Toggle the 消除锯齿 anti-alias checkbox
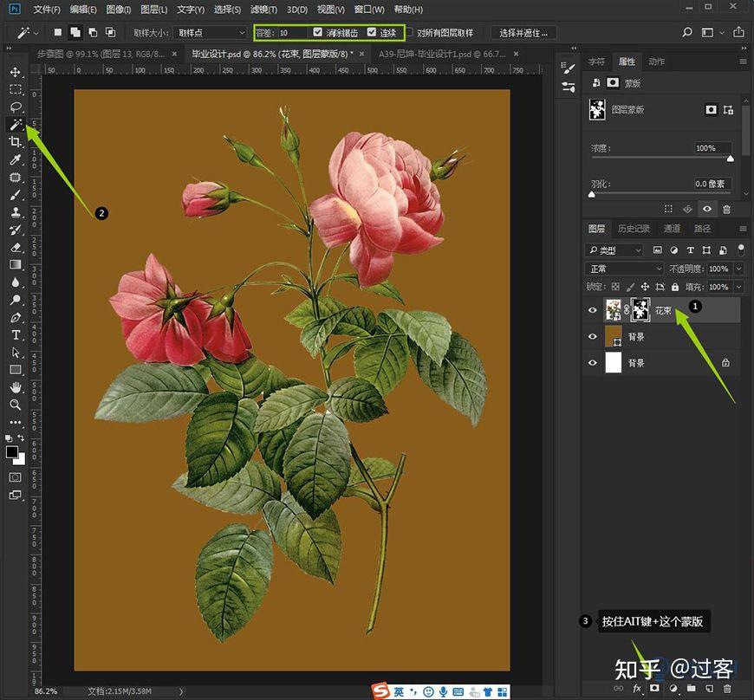 317,32
